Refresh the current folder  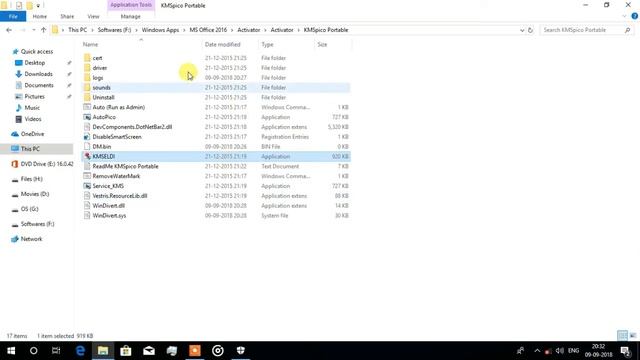pyautogui.click(x=530, y=30)
